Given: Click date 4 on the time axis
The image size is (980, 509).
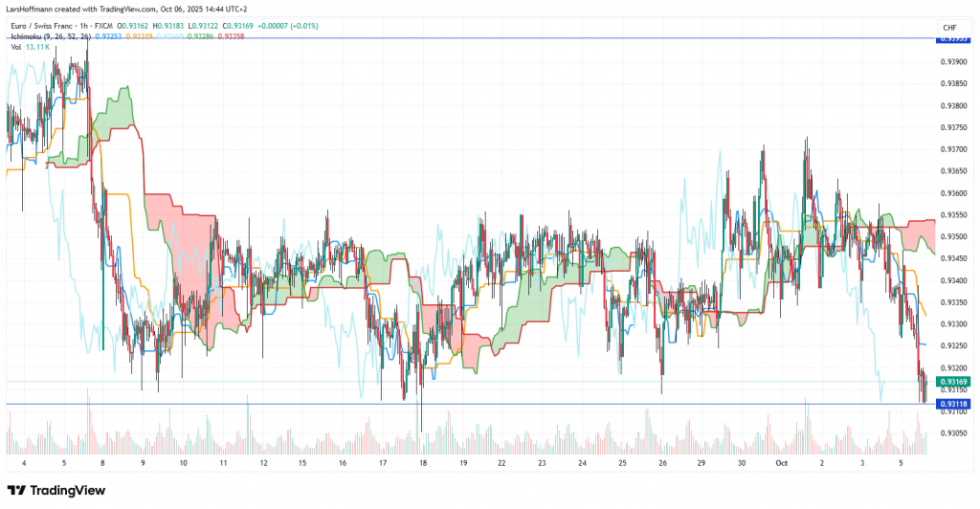Looking at the screenshot, I should click(x=24, y=462).
